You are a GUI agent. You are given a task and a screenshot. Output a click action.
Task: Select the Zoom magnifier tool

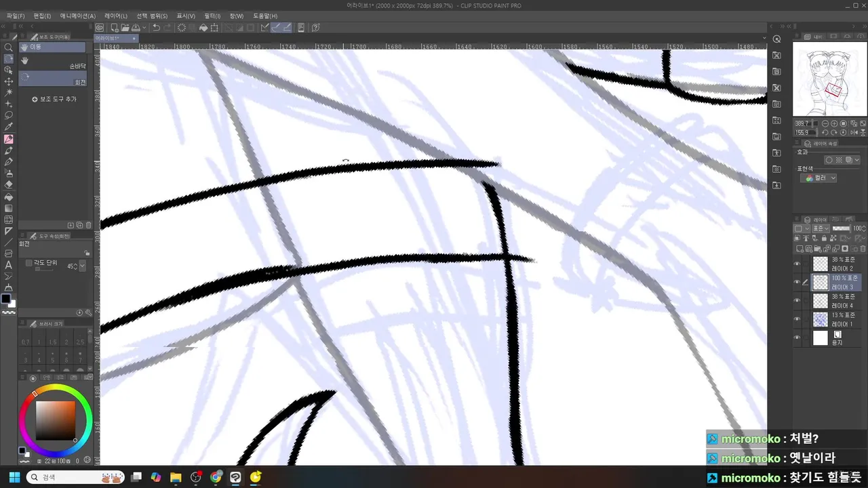(9, 47)
